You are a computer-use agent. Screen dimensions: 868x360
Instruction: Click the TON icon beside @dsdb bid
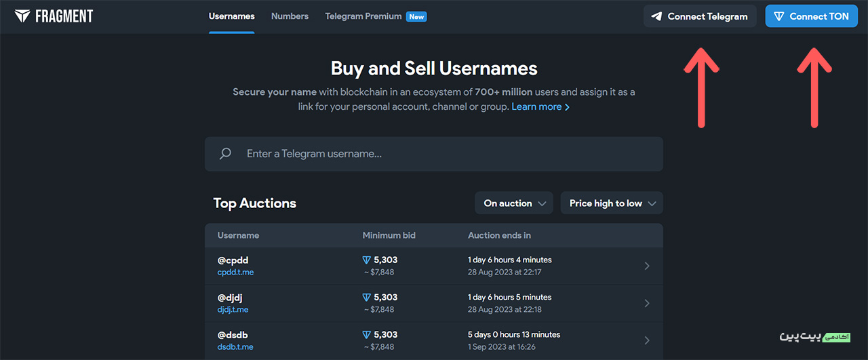tap(367, 334)
